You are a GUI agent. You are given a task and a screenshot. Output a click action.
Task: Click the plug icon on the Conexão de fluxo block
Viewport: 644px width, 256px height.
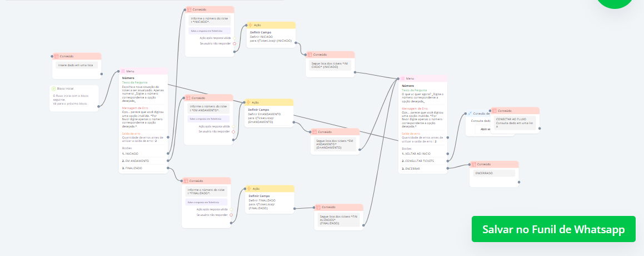click(x=470, y=114)
